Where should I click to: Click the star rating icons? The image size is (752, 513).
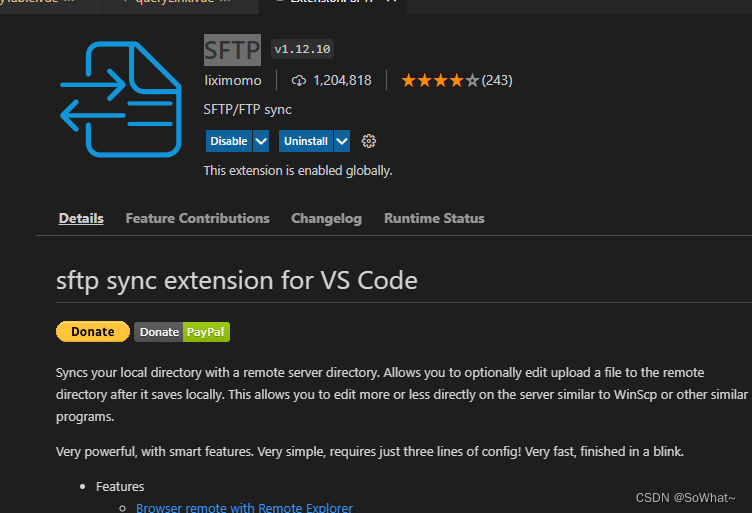pyautogui.click(x=440, y=80)
